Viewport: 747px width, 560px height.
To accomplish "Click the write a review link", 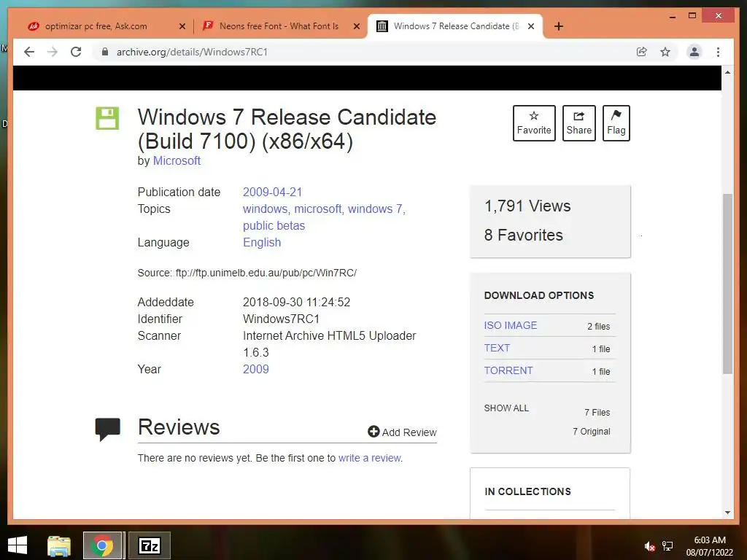I will point(370,458).
